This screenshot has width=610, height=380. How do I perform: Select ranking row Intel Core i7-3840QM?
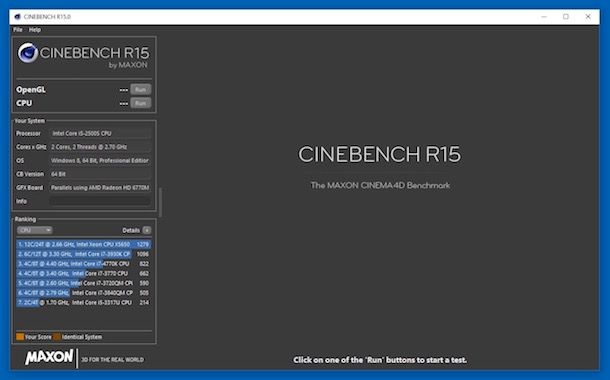point(84,293)
